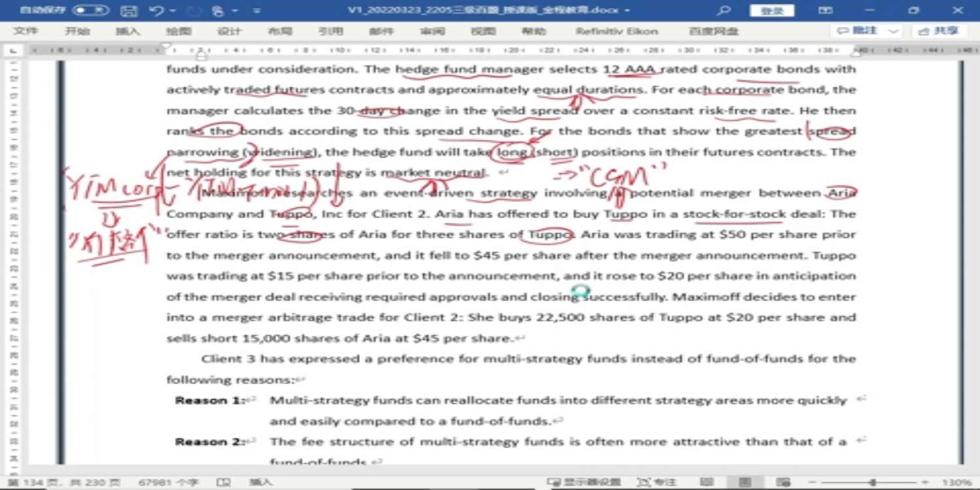Open the Customize Quick Access Toolbar dropdown
The image size is (980, 490).
[256, 11]
